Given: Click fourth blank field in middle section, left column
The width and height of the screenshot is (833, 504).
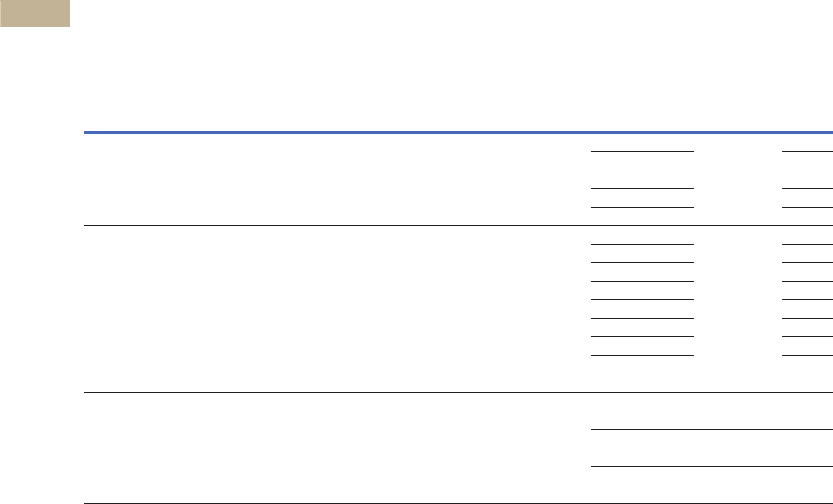Looking at the screenshot, I should 643,300.
